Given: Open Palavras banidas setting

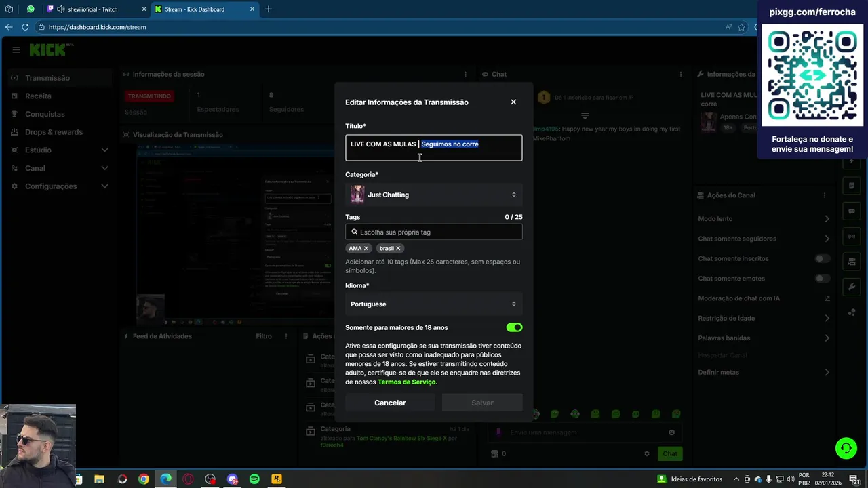Looking at the screenshot, I should tap(764, 338).
